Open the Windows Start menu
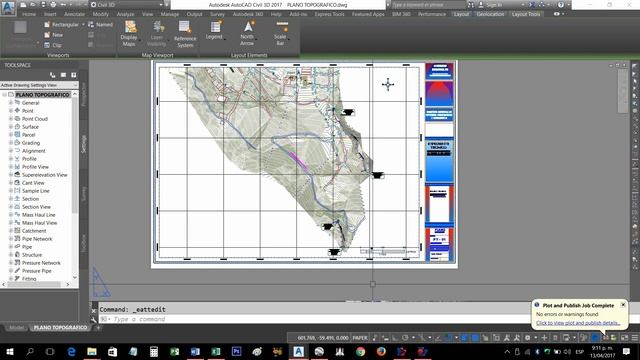The width and height of the screenshot is (640, 360). [x=9, y=351]
